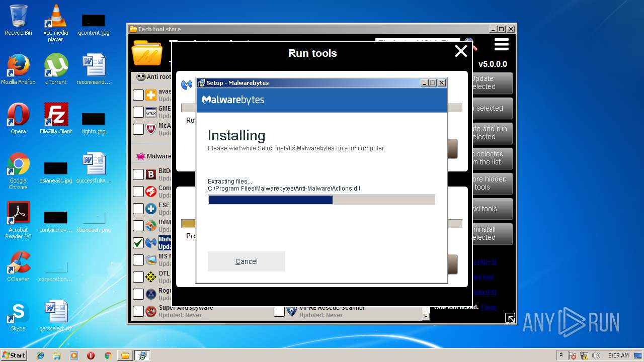This screenshot has width=644, height=362.
Task: Check the ESET tool checkbox
Action: coord(138,209)
